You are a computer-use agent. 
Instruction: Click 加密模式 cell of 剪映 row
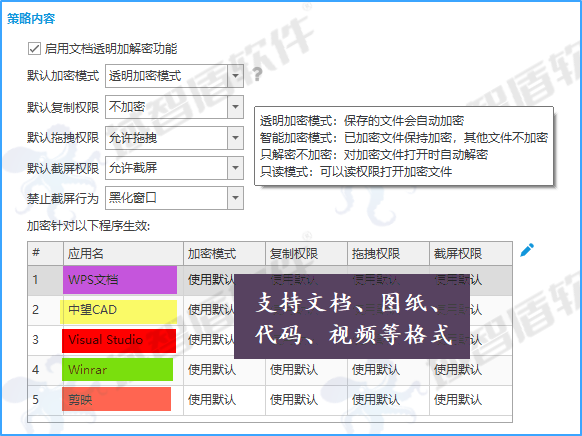pos(224,400)
